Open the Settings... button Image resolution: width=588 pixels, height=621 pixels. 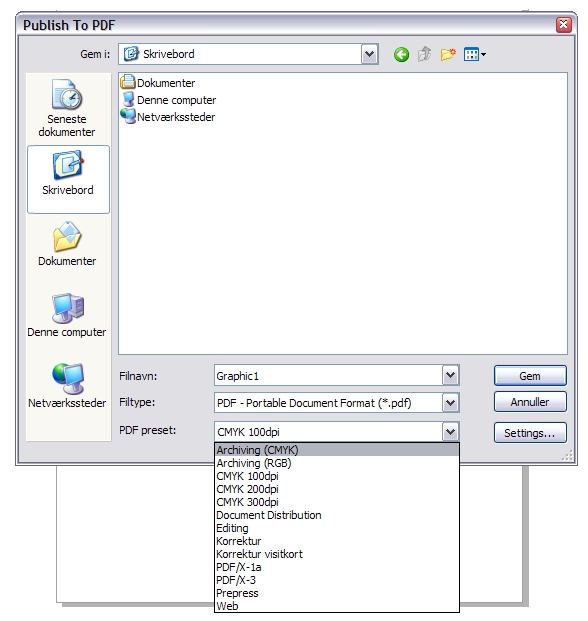(530, 432)
